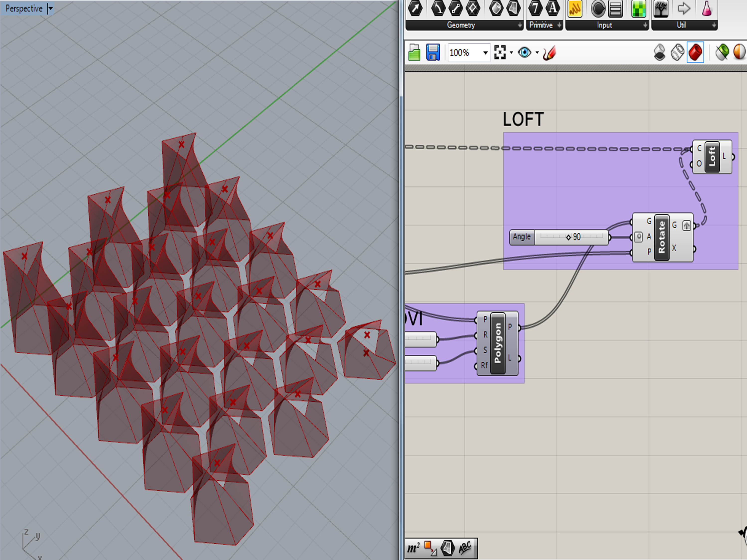This screenshot has height=560, width=747.
Task: Expand the Util panel plus arrow
Action: pos(714,25)
